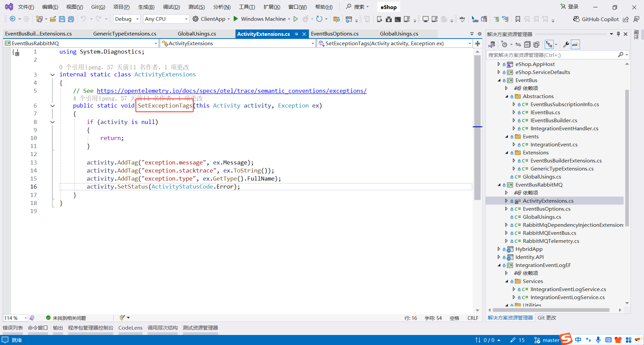Open the editor settings gear icon

(480, 34)
